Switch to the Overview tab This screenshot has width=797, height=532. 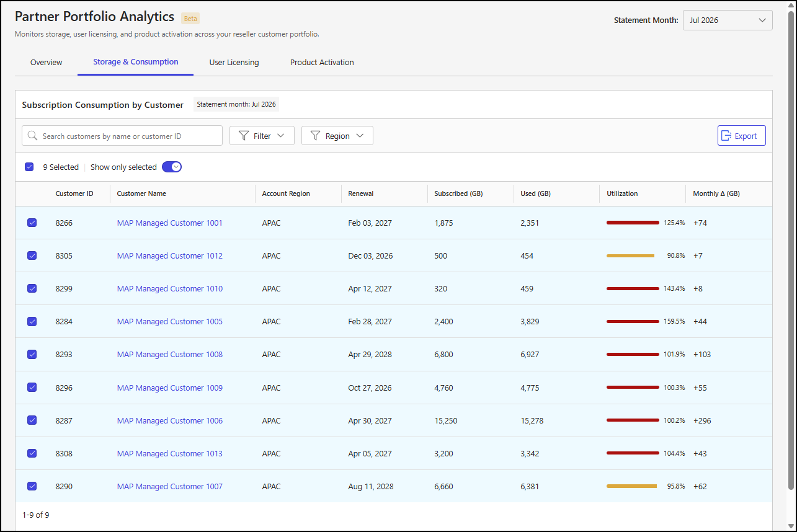click(47, 62)
